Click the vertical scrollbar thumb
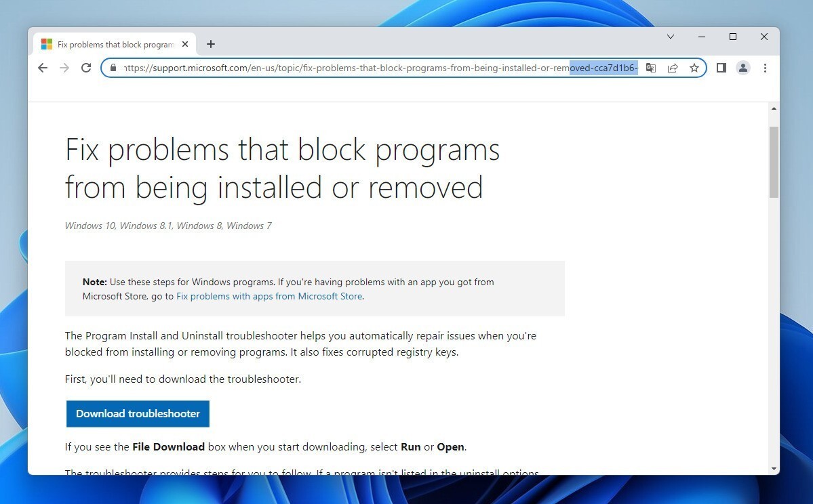This screenshot has height=504, width=813. click(774, 162)
